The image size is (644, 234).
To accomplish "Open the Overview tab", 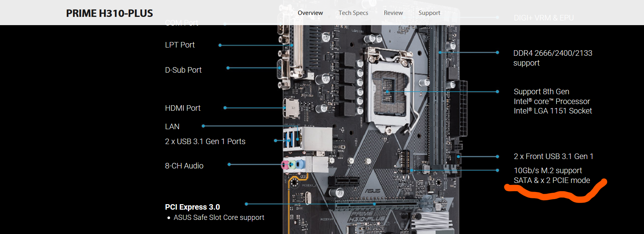I will point(310,13).
